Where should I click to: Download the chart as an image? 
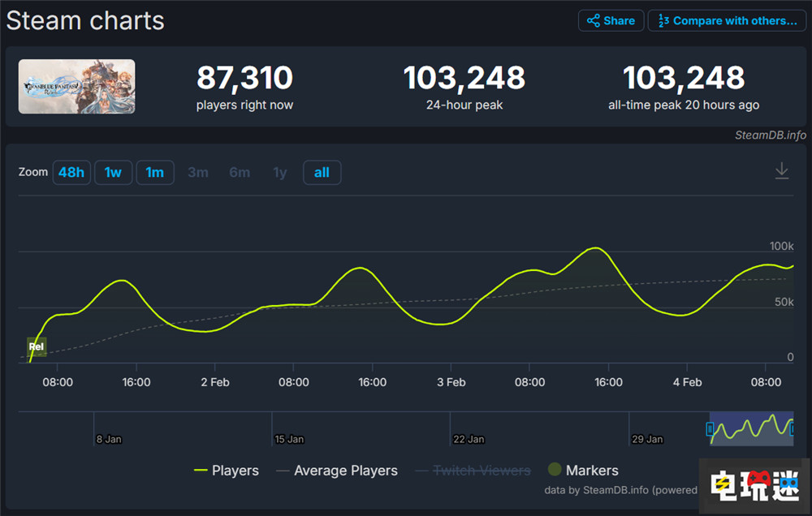[781, 171]
